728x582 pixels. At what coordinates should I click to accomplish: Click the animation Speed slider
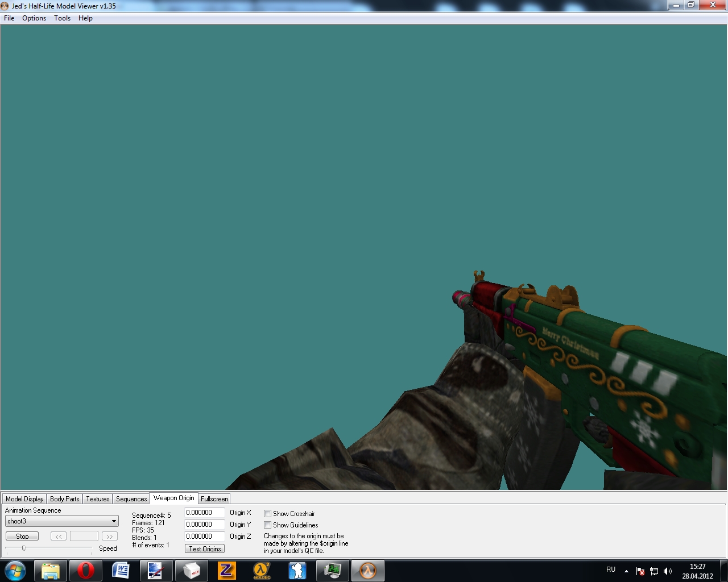coord(48,548)
